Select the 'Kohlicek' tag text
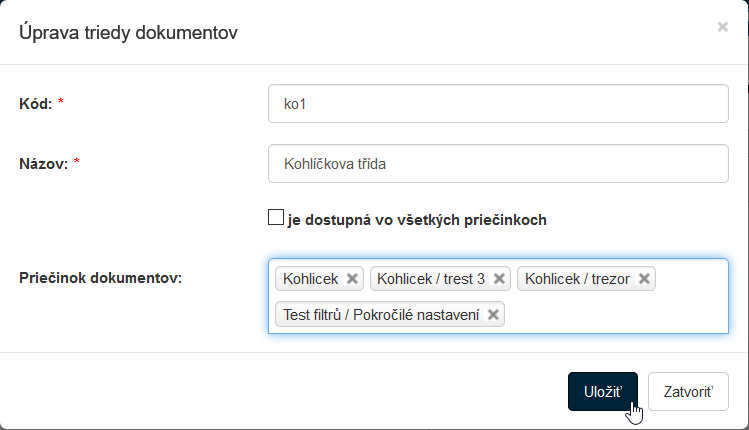This screenshot has height=430, width=749. coord(311,279)
